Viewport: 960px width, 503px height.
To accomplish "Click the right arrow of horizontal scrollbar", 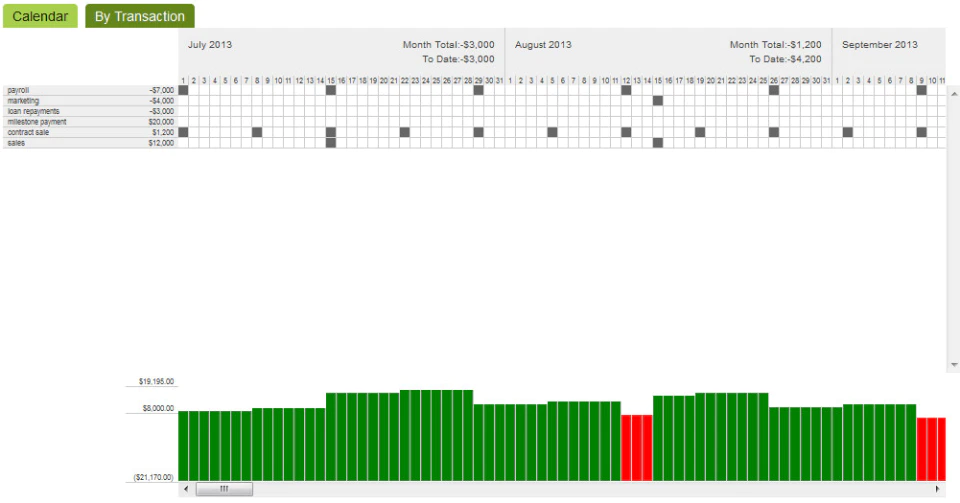I will [x=937, y=489].
